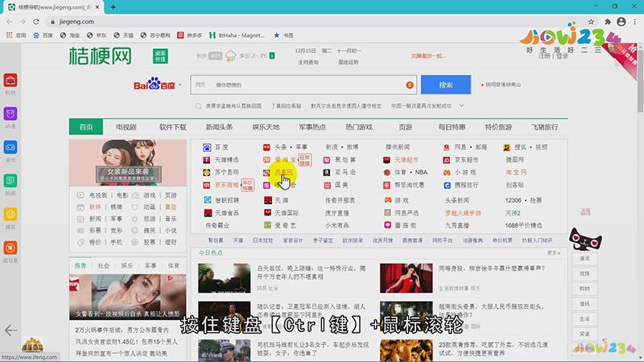Click the yellow smiley sidebar icon
The width and height of the screenshot is (644, 362).
click(10, 214)
